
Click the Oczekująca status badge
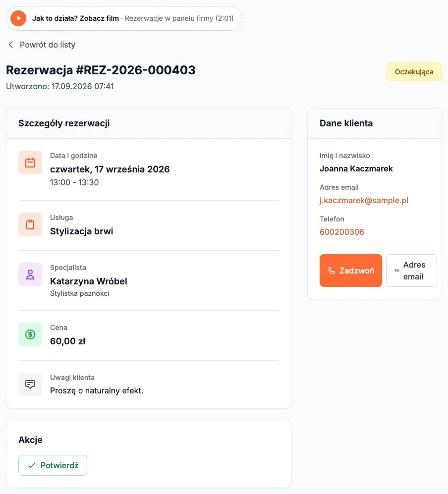coord(414,72)
